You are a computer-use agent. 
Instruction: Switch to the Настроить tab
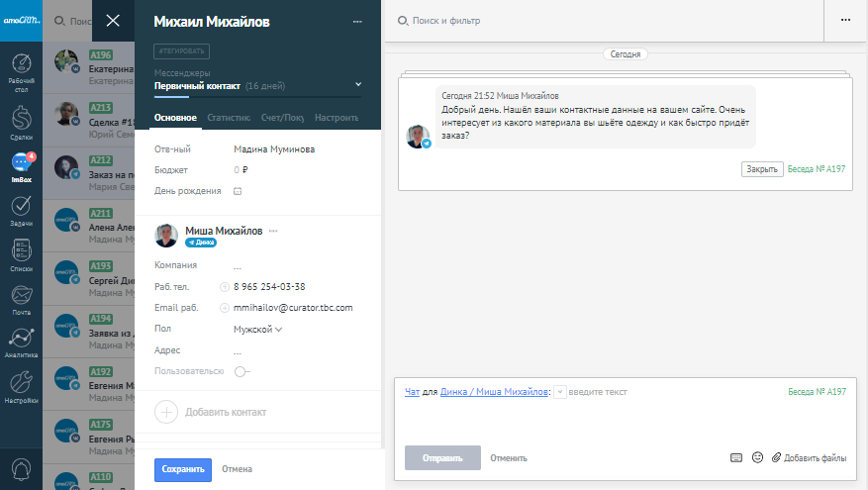coord(336,118)
